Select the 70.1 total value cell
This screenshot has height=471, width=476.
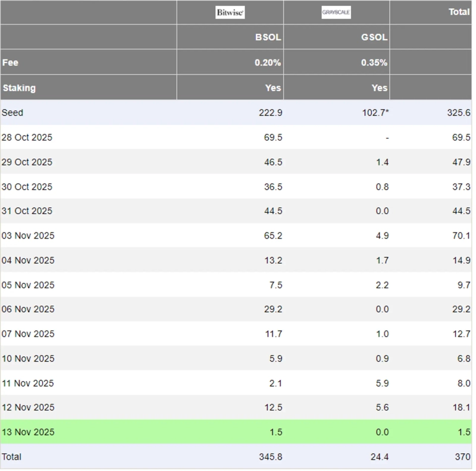[461, 235]
